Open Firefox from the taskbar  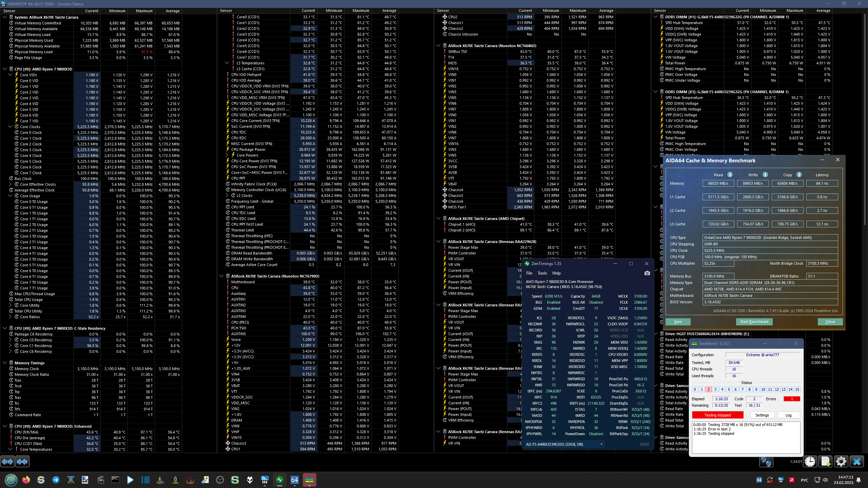click(26, 480)
